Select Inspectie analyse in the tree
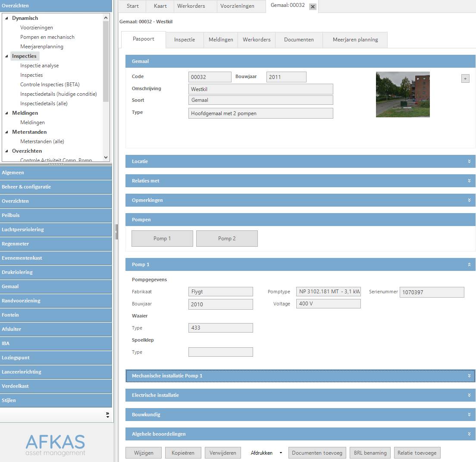476x462 pixels. pos(39,66)
